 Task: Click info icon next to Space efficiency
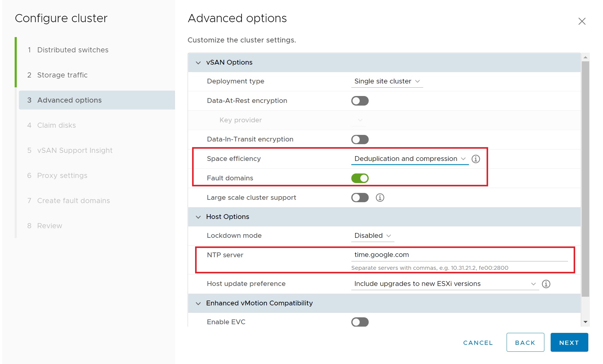pyautogui.click(x=476, y=159)
